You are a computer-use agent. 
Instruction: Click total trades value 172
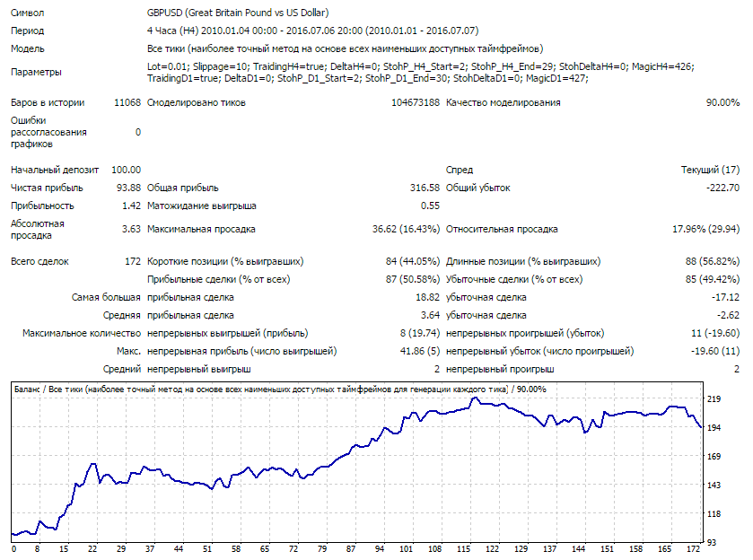(133, 261)
